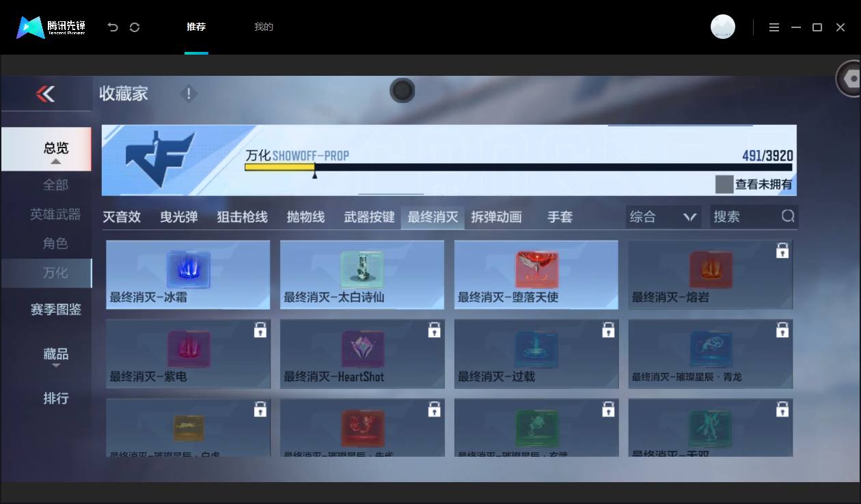Open the hamburger menu icon
The height and width of the screenshot is (504, 861).
click(774, 27)
